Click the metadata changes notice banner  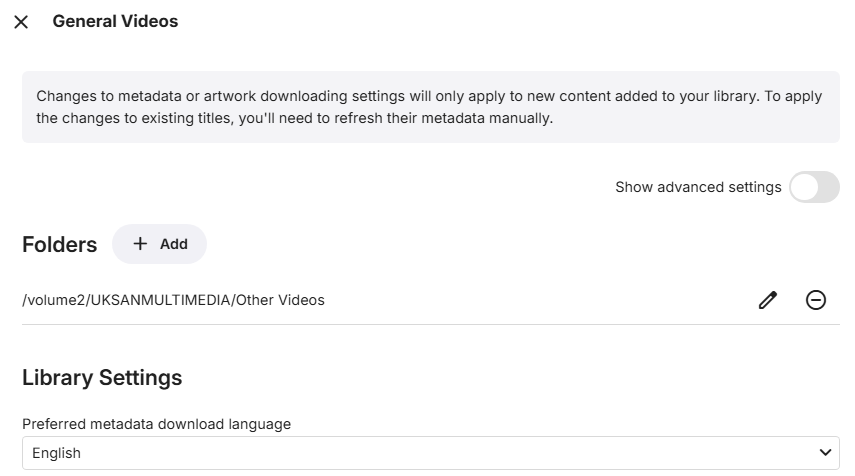click(x=430, y=107)
